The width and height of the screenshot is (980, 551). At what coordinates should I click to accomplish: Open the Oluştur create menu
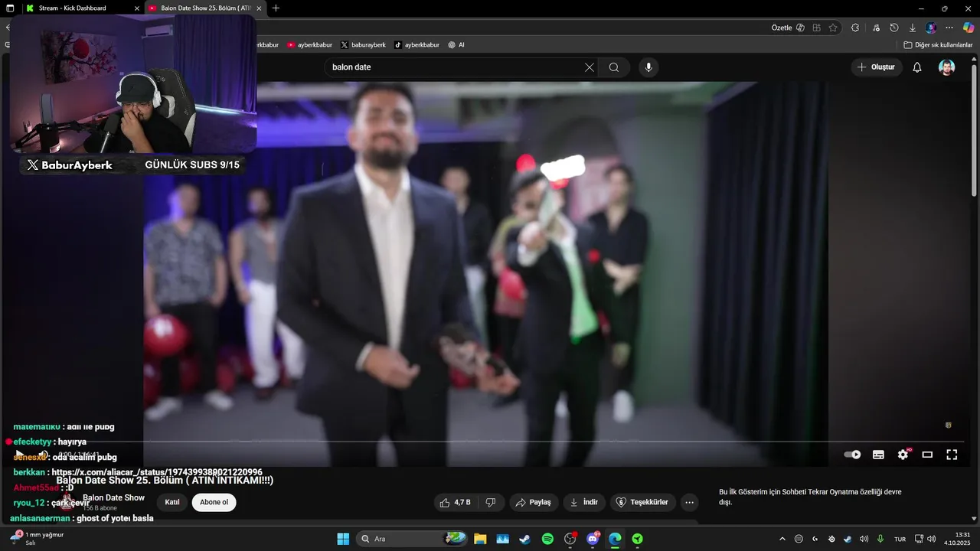coord(877,67)
